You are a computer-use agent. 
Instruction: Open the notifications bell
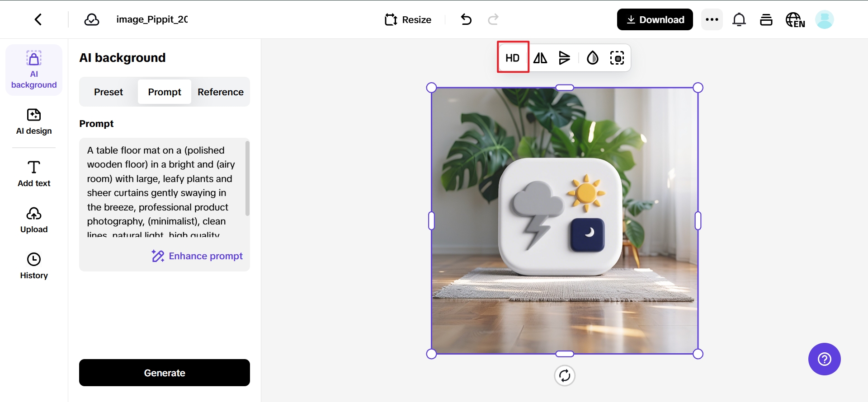[x=739, y=20]
